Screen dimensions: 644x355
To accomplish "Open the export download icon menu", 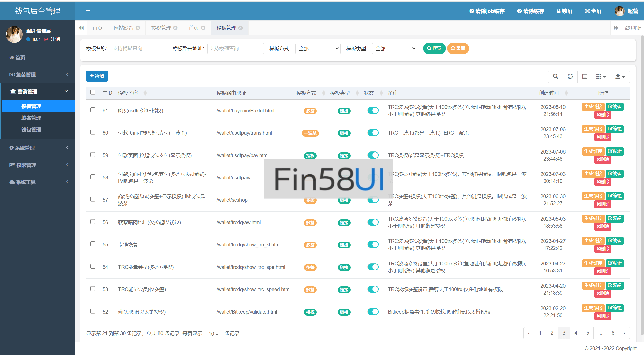I will click(620, 76).
